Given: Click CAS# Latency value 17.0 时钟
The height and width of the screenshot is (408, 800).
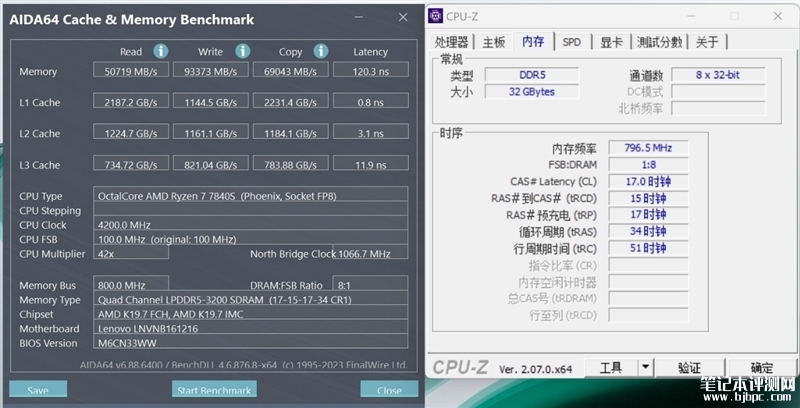Looking at the screenshot, I should tap(648, 182).
